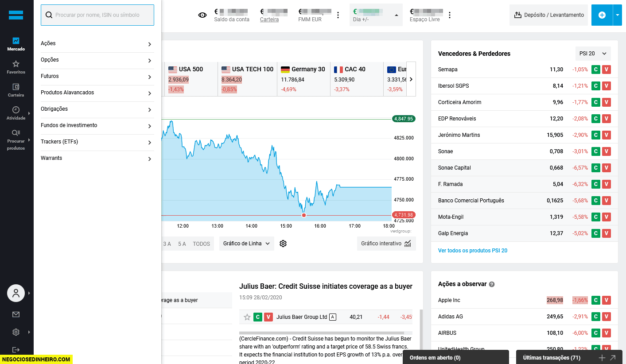Image resolution: width=626 pixels, height=364 pixels.
Task: Select the 5 A chart period
Action: [182, 244]
